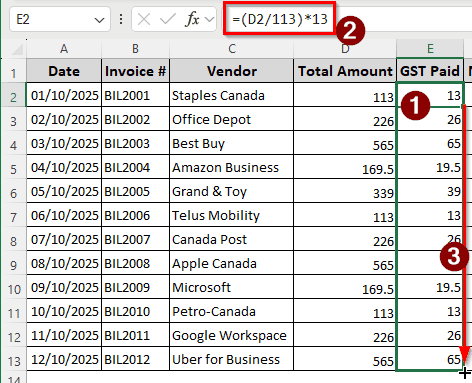
Task: Select the Amazon Business vendor cell
Action: (232, 167)
